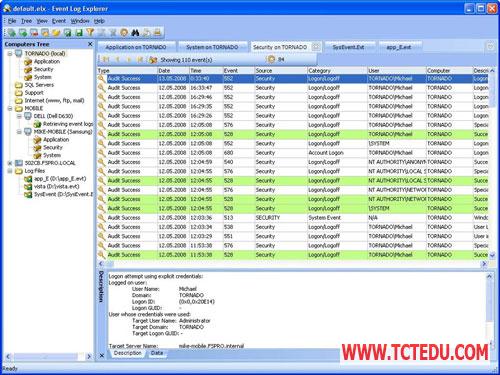Click filter icon beside Showing 110 event(s)
Image resolution: width=500 pixels, height=375 pixels.
(153, 60)
